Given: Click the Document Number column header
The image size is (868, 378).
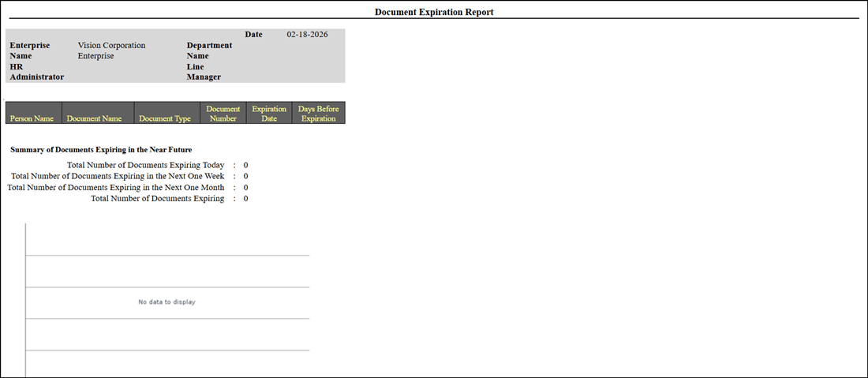Looking at the screenshot, I should [x=223, y=112].
